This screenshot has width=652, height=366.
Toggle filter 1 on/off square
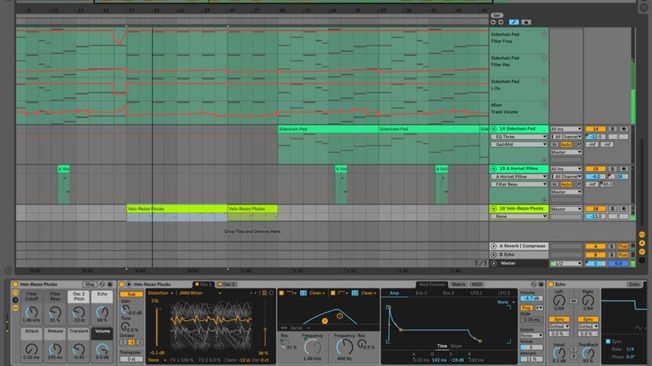coord(282,293)
